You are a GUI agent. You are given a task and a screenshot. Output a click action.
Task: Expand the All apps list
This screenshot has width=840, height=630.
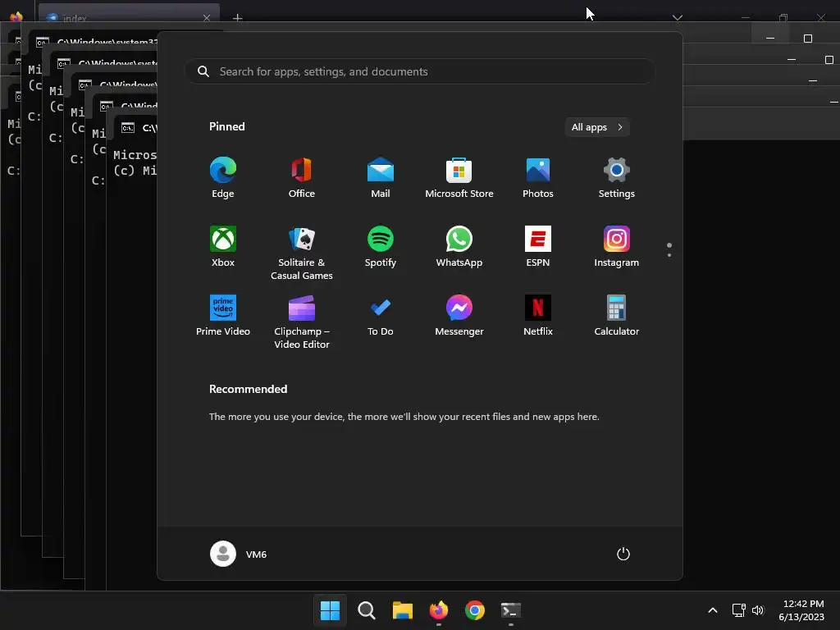597,127
